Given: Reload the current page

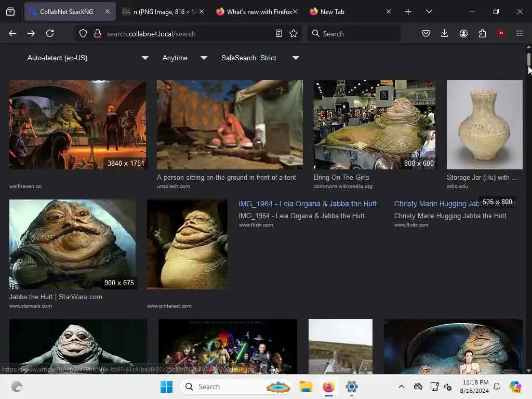Looking at the screenshot, I should (50, 33).
